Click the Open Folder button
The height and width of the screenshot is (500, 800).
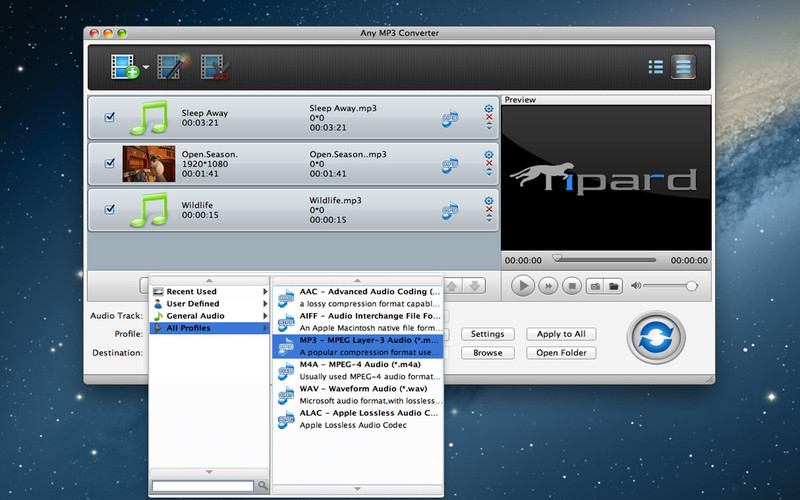pyautogui.click(x=561, y=353)
